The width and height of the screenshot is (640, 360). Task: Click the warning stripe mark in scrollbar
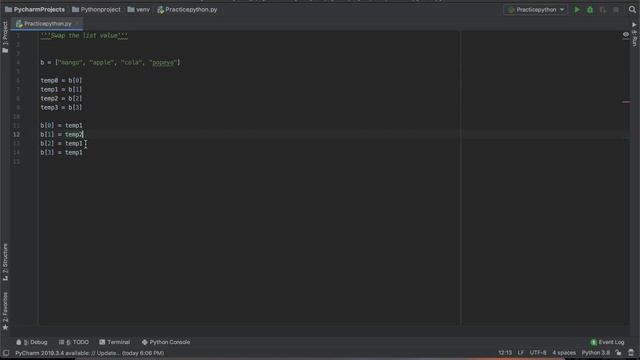click(x=626, y=102)
